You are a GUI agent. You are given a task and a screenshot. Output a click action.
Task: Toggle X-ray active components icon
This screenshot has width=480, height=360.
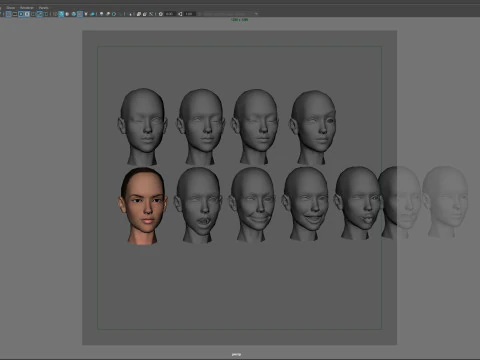coord(145,14)
